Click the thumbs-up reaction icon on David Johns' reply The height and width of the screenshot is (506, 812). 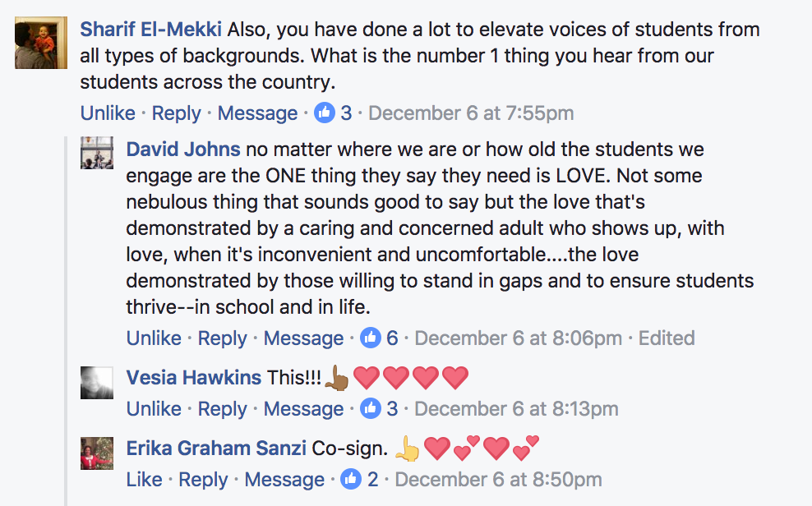(x=371, y=338)
